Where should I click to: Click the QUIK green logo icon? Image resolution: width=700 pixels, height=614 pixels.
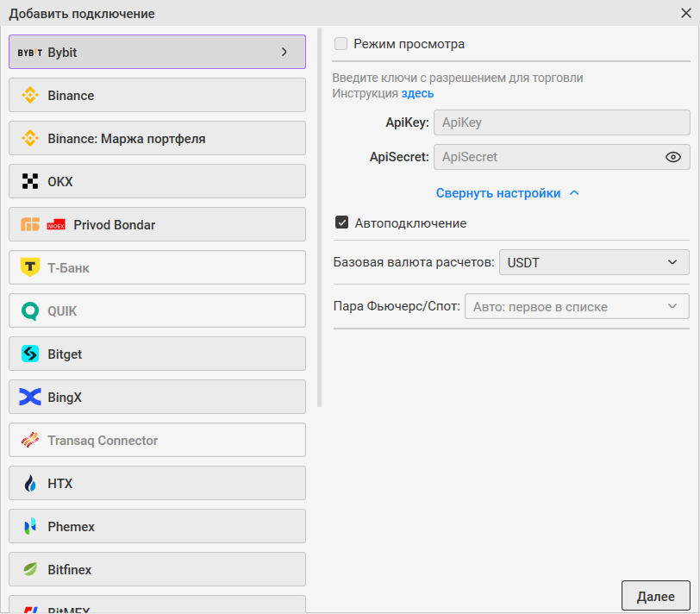point(30,310)
